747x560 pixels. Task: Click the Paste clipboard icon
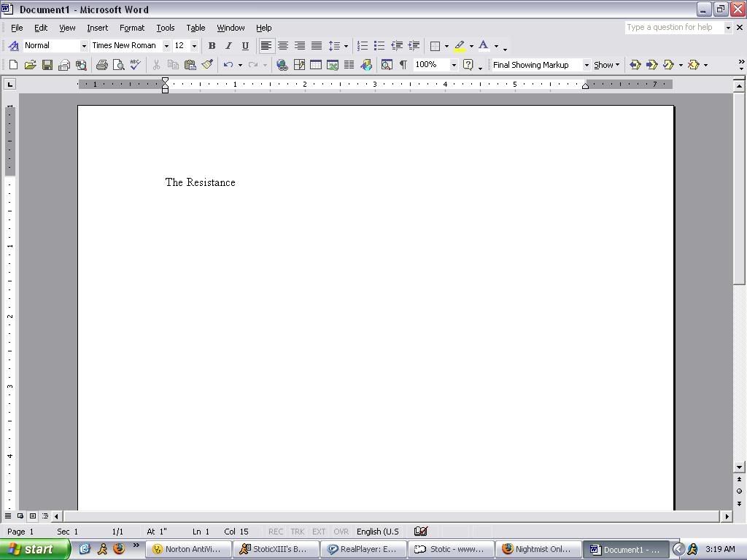click(x=190, y=65)
